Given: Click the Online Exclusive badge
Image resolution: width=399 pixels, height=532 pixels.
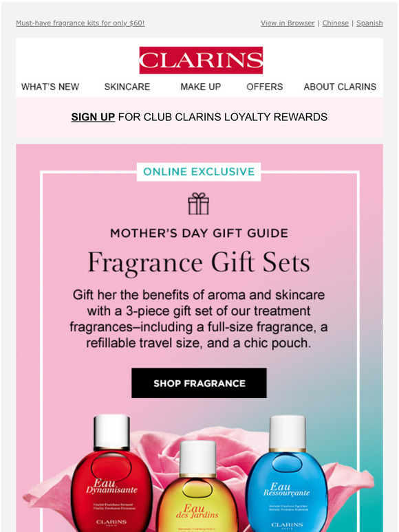Looking at the screenshot, I should [199, 172].
